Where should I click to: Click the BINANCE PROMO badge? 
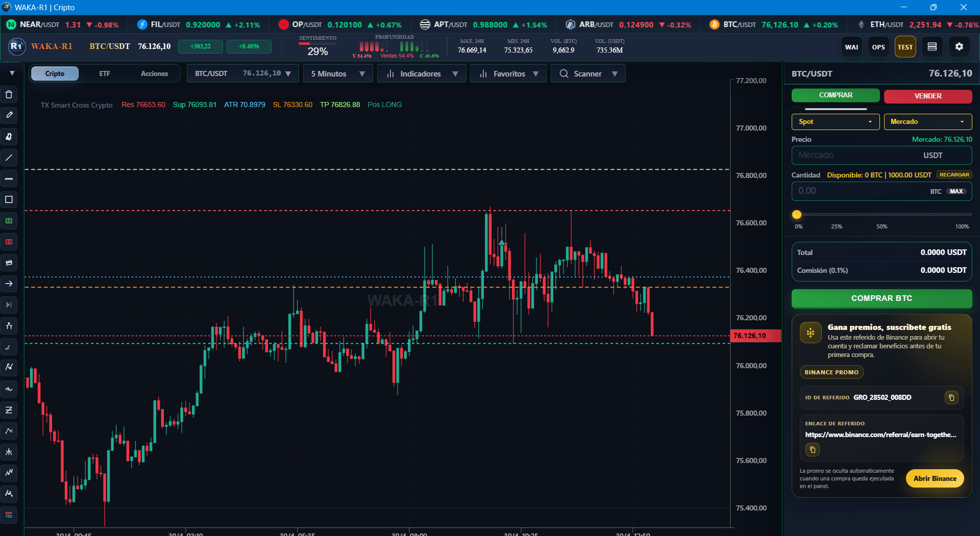831,372
